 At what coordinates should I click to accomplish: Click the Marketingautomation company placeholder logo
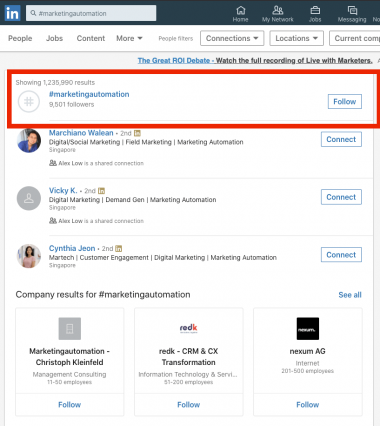(70, 329)
